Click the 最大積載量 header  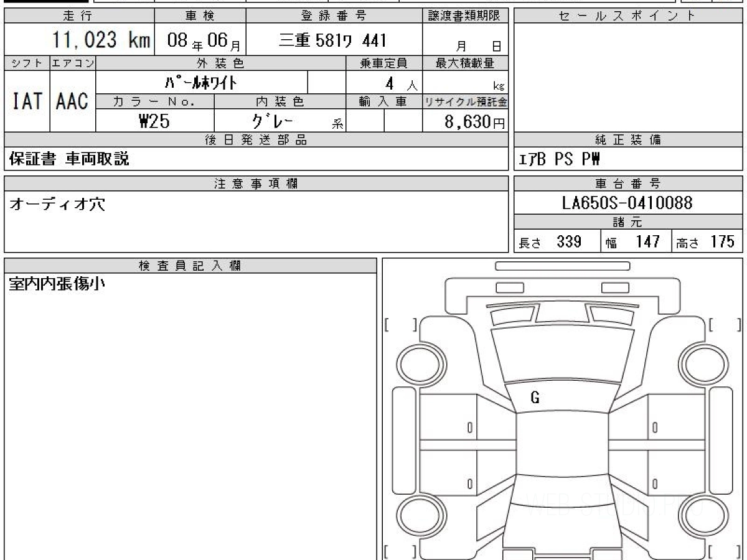point(466,63)
